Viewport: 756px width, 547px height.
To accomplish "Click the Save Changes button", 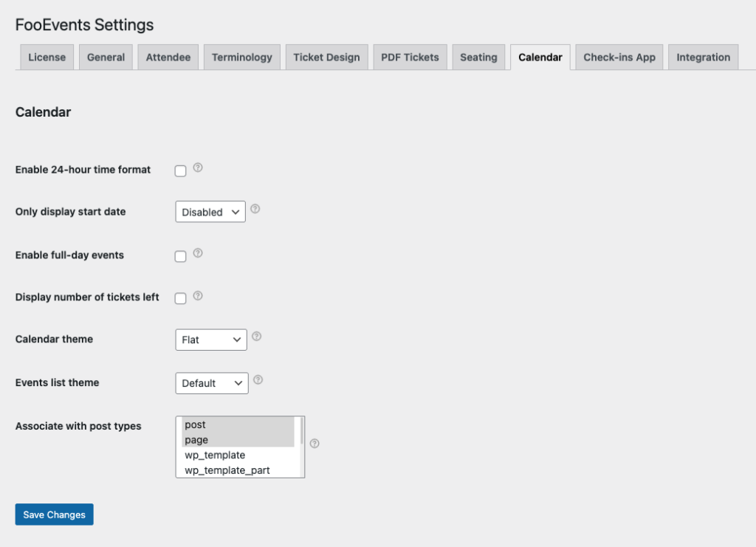I will [54, 514].
